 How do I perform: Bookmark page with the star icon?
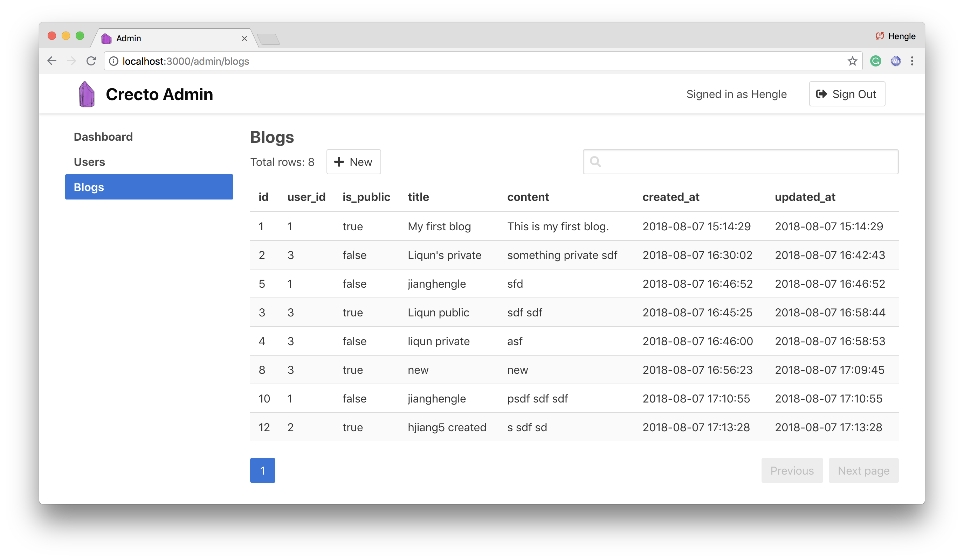(852, 61)
